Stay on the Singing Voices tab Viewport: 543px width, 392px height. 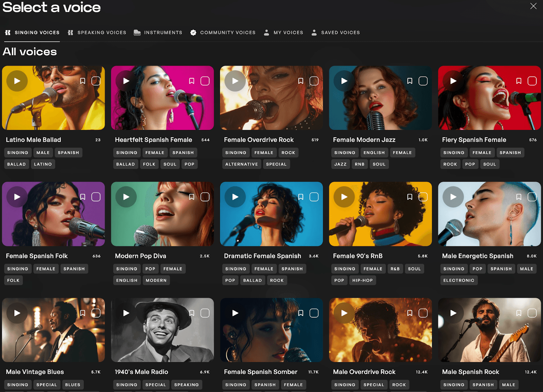pyautogui.click(x=32, y=33)
